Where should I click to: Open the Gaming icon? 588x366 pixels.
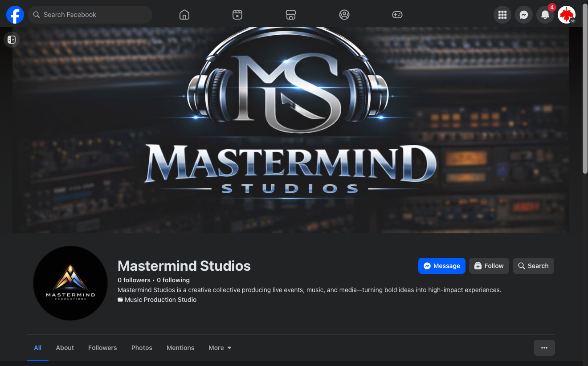[x=397, y=15]
